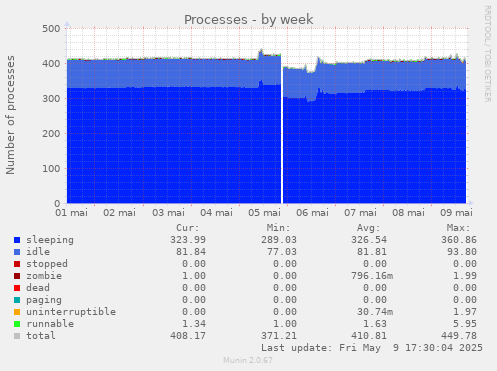497x371 pixels.
Task: Click the 'Min:' column header
Action: point(278,228)
